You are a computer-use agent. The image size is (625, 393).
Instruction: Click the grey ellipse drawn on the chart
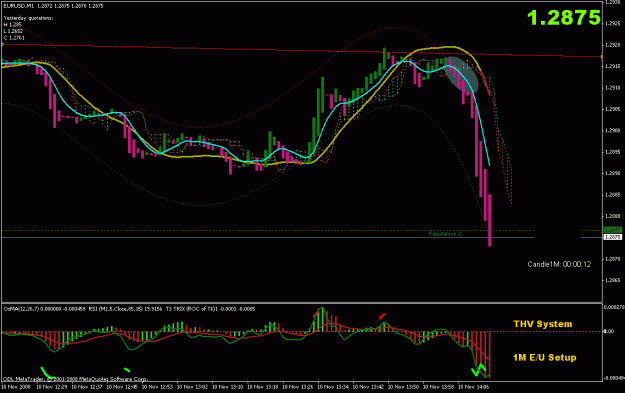(462, 76)
